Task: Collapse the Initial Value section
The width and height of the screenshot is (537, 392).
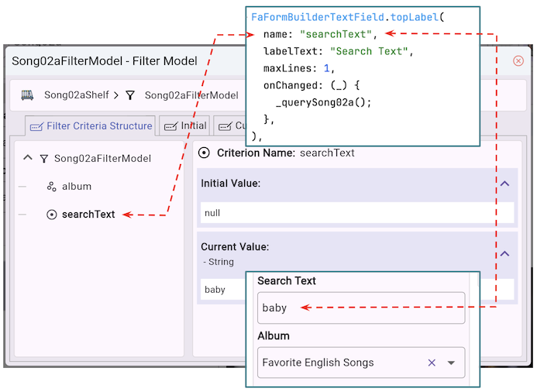Action: tap(504, 184)
